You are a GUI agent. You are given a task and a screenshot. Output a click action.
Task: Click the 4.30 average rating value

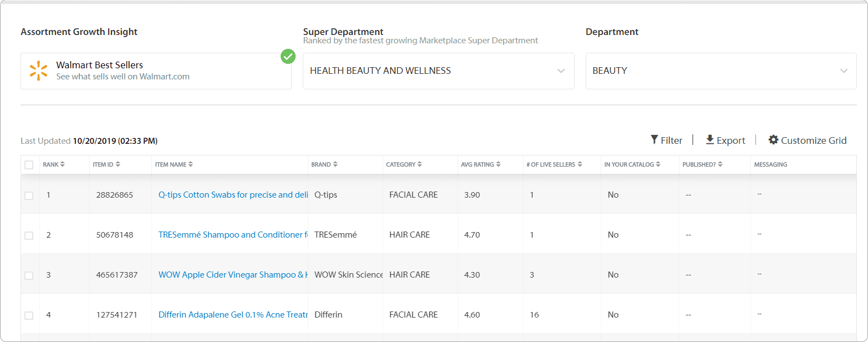click(472, 275)
